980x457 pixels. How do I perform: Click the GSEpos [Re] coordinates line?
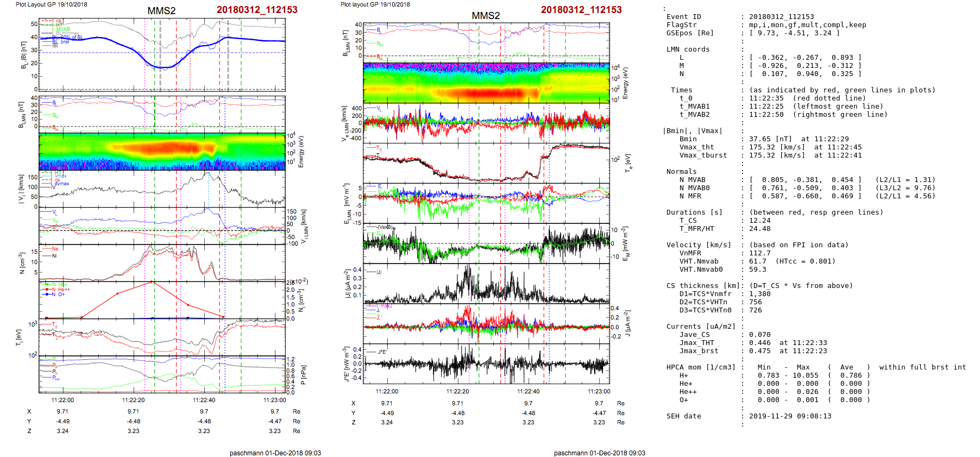click(x=753, y=33)
